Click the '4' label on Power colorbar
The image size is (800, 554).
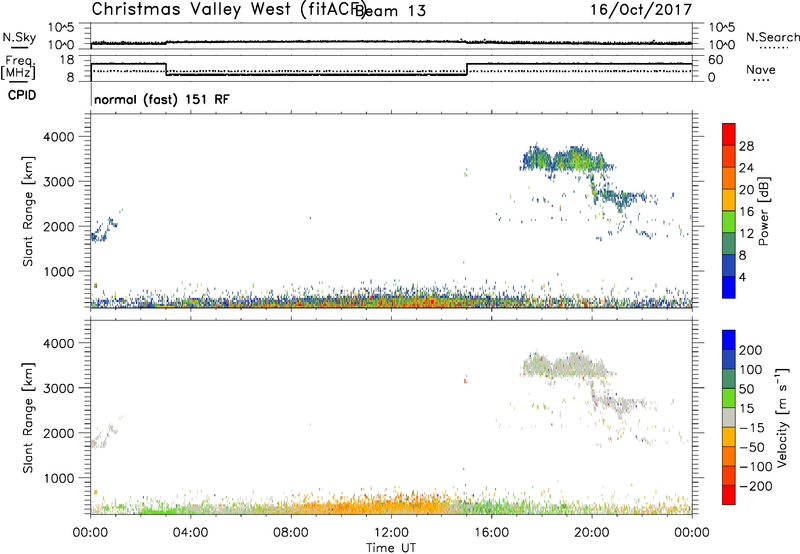(742, 277)
